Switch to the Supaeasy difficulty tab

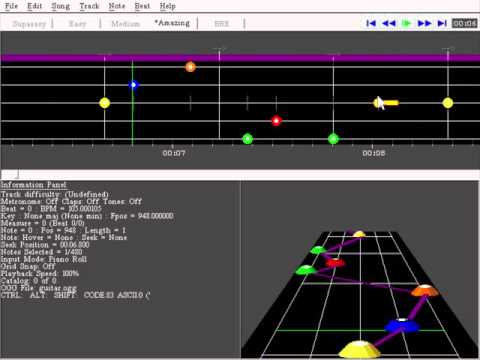[29, 24]
